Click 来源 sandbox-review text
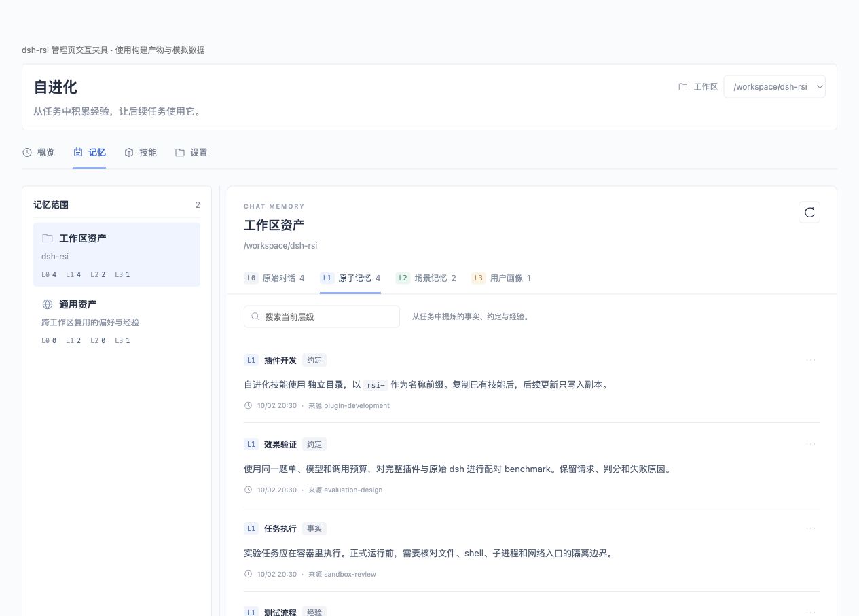Image resolution: width=859 pixels, height=616 pixels. pos(342,574)
